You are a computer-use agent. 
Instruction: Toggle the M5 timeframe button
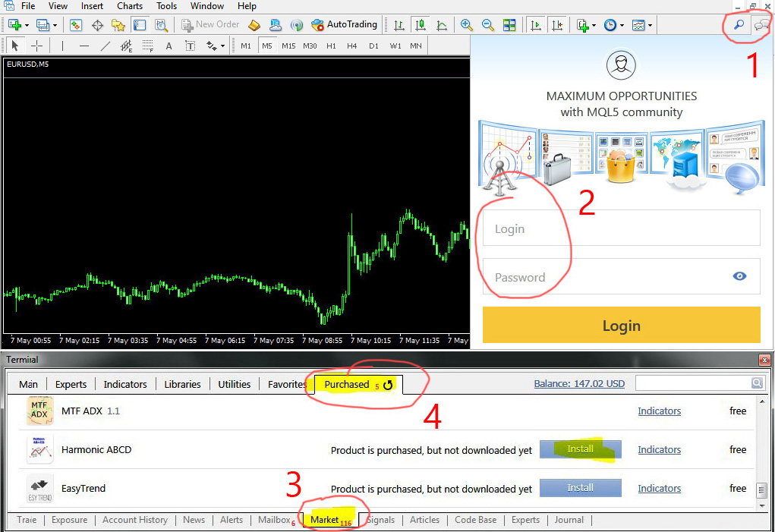point(267,46)
